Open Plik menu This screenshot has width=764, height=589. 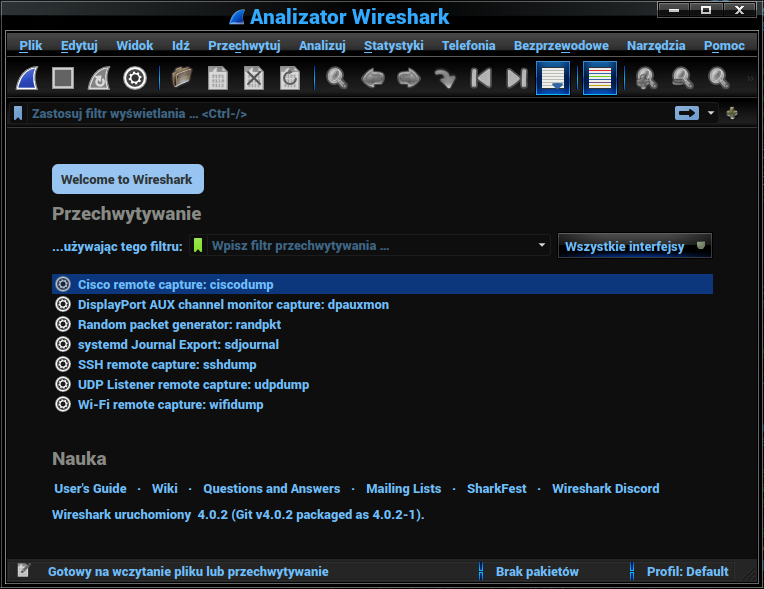point(31,46)
